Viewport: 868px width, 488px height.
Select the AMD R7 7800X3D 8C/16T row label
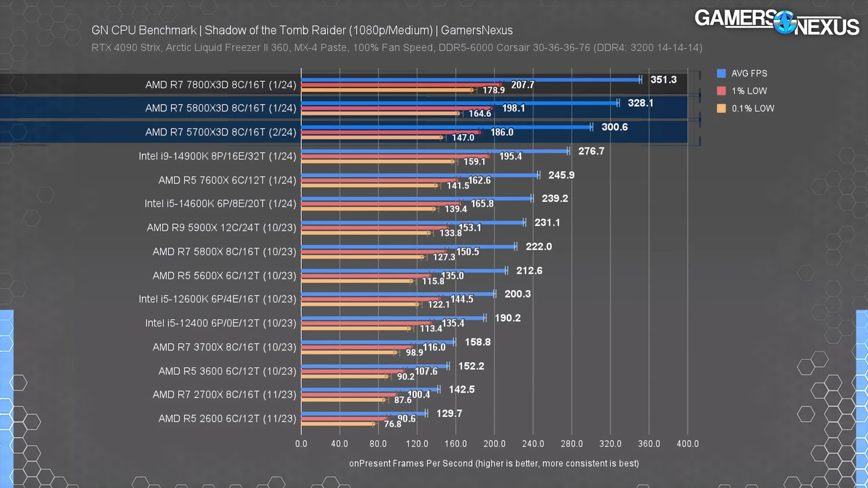220,84
